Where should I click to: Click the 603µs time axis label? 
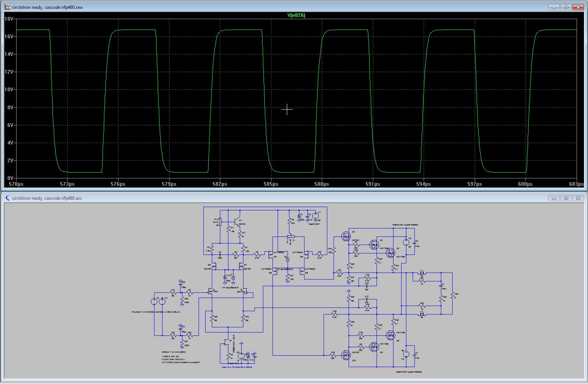click(x=576, y=184)
